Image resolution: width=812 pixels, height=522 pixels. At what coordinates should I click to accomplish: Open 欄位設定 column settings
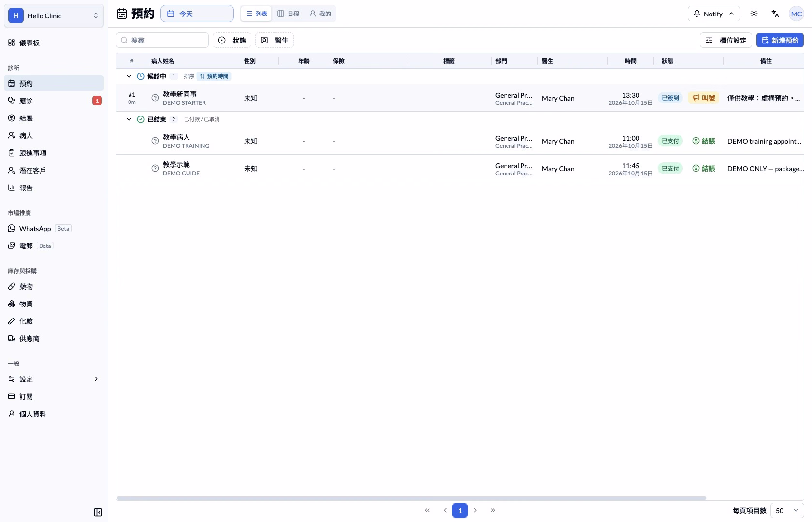(726, 40)
